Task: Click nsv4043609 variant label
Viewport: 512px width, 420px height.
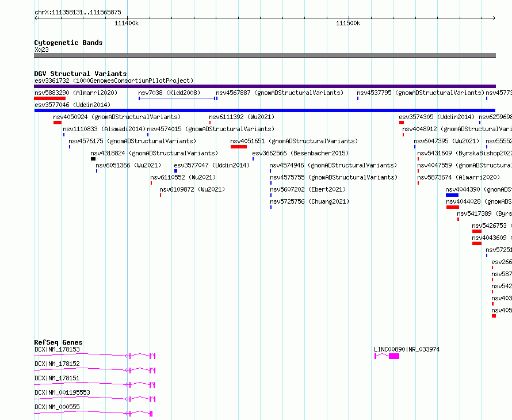Action: (x=492, y=238)
